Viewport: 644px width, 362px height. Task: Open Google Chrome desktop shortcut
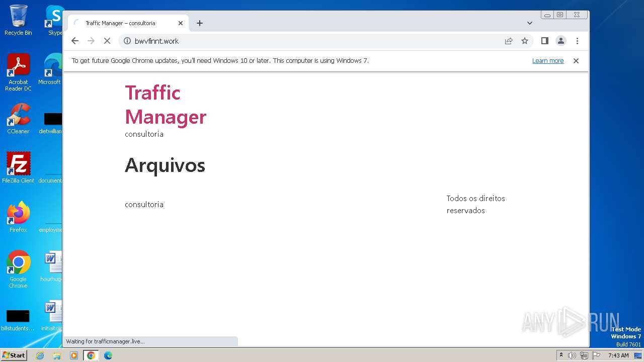18,269
